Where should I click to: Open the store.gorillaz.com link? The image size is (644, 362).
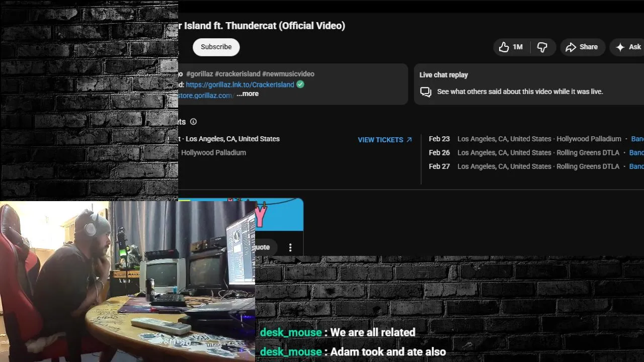(x=206, y=95)
